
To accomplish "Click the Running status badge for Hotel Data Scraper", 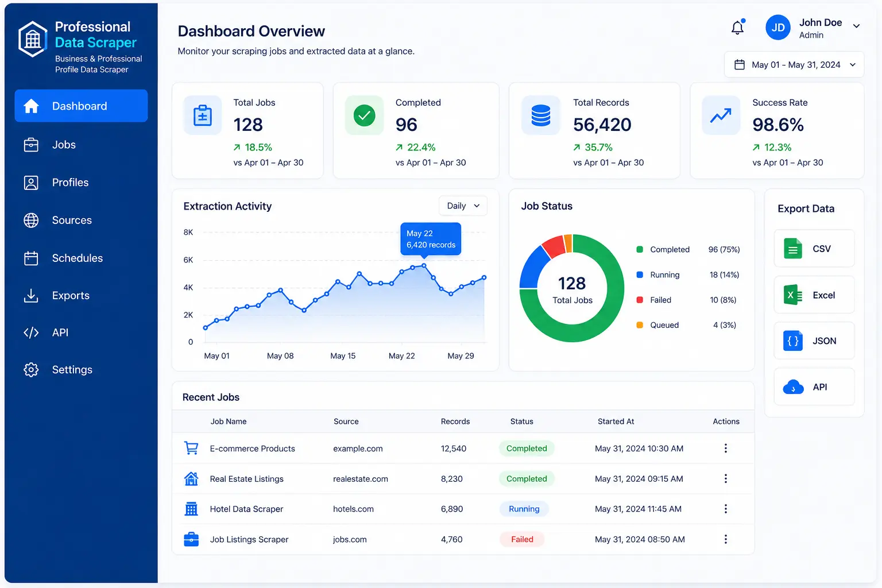I will click(x=524, y=509).
